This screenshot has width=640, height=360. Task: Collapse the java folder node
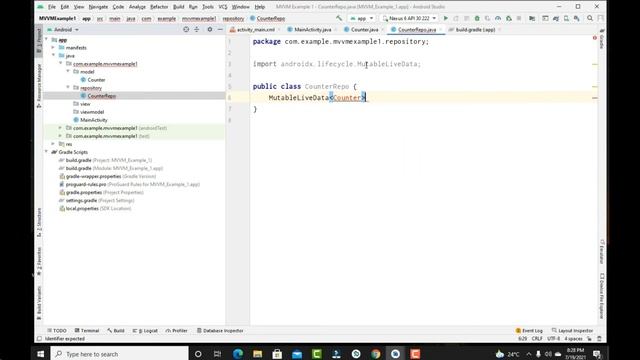[53, 56]
